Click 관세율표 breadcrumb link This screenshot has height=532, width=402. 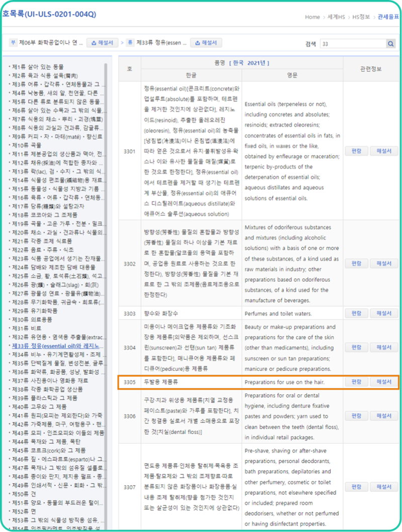tap(388, 17)
